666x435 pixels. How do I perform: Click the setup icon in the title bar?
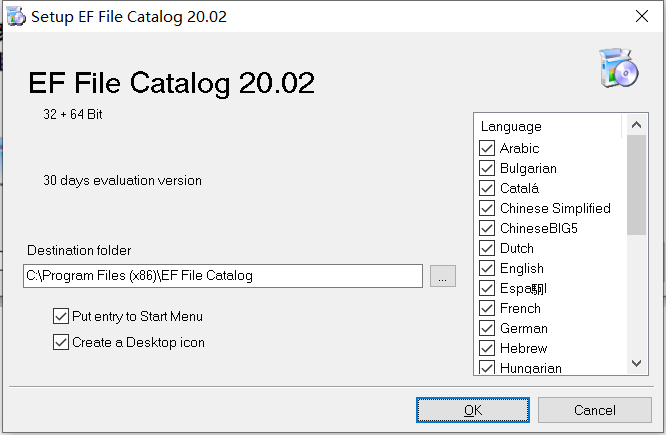16,17
